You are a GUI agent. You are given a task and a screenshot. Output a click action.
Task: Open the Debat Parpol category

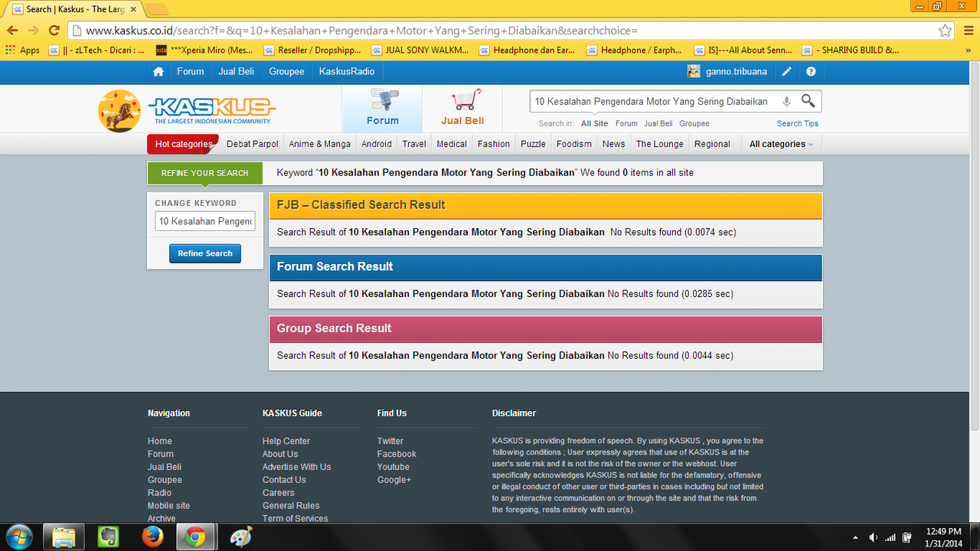253,144
